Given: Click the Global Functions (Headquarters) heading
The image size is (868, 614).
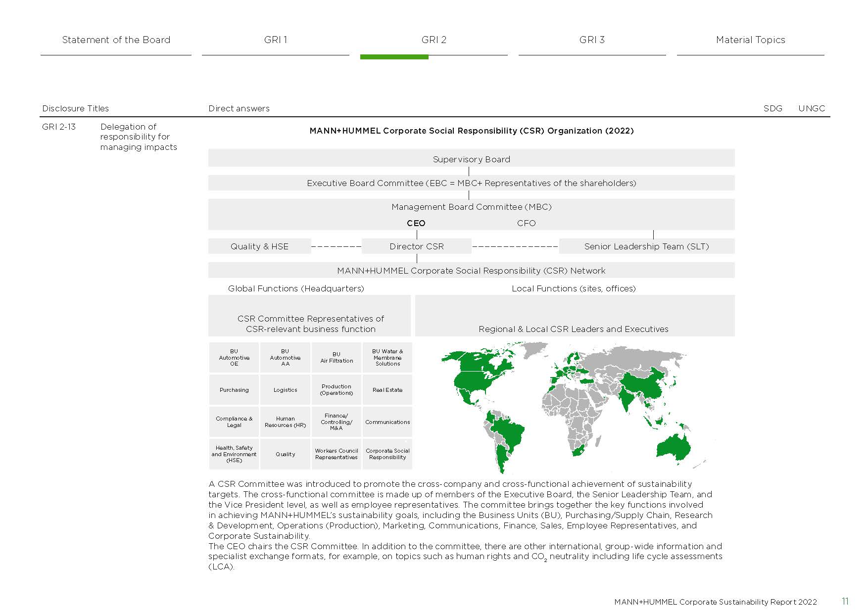Looking at the screenshot, I should [296, 288].
